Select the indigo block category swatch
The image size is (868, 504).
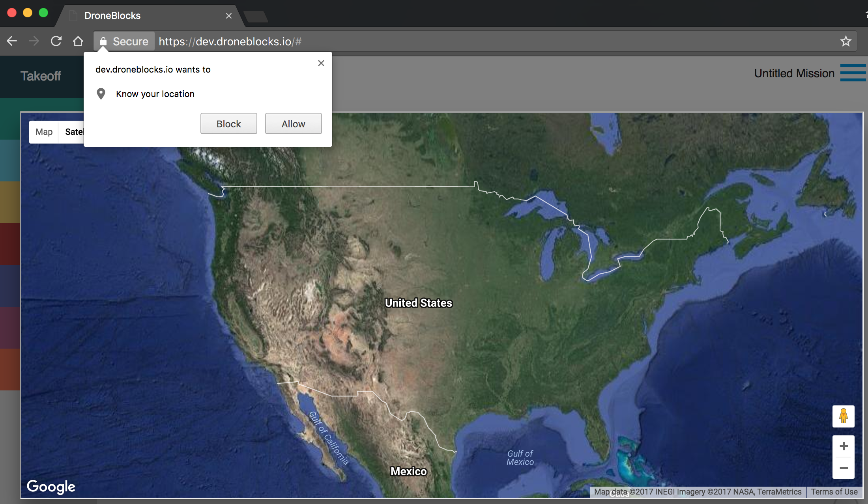(10, 286)
